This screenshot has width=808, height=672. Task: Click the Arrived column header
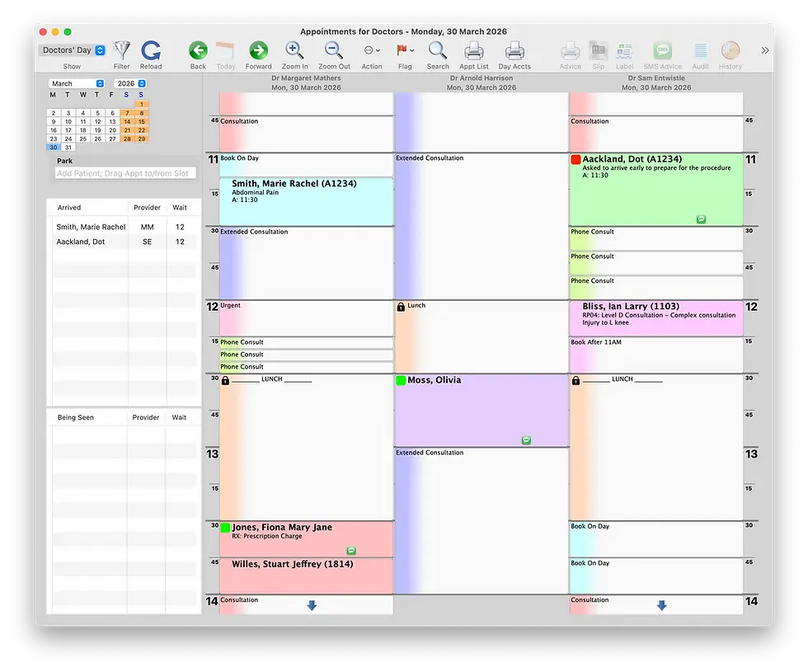pyautogui.click(x=69, y=208)
